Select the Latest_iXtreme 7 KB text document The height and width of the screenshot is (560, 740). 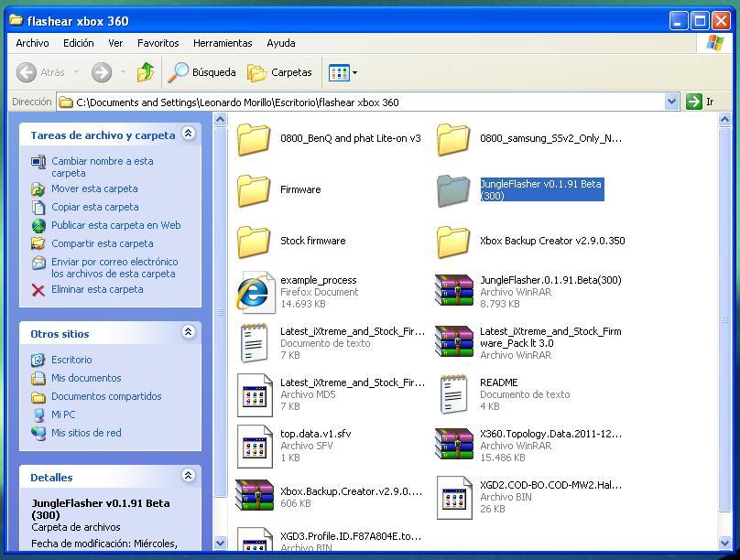click(331, 343)
